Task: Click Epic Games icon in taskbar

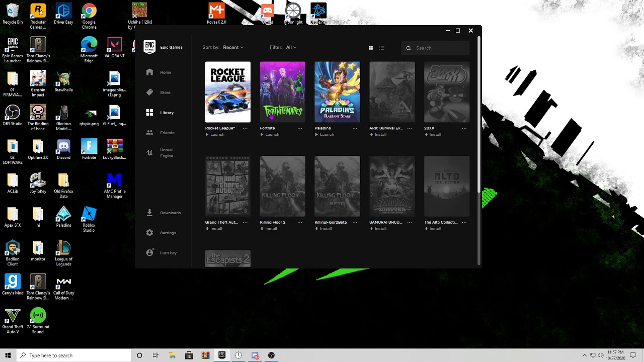Action: pos(222,355)
